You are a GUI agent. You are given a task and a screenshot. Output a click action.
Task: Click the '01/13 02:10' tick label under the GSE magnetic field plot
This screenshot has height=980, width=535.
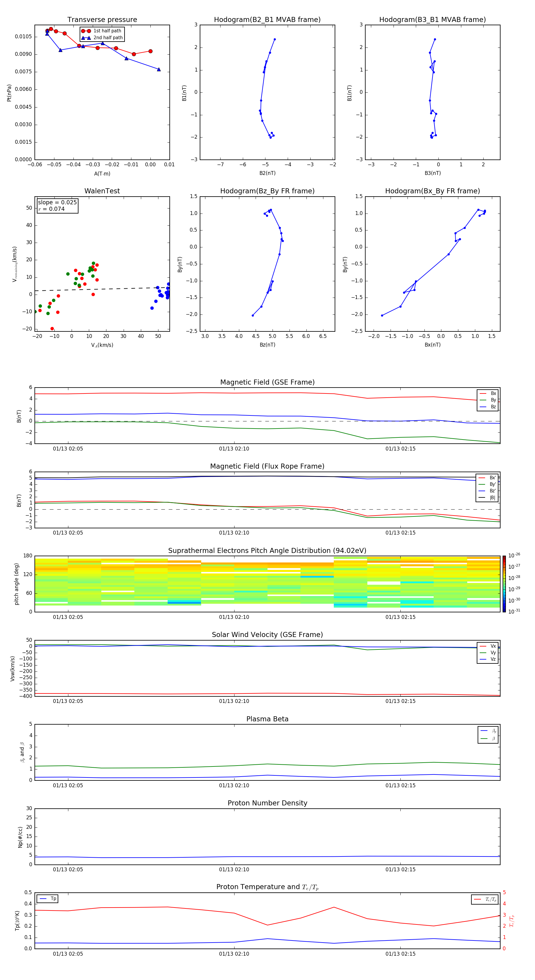click(234, 449)
